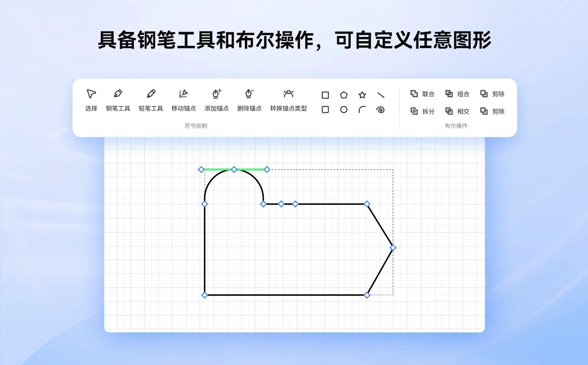Pick the 移动锚点 move anchor tool
This screenshot has height=365, width=588.
tap(184, 100)
